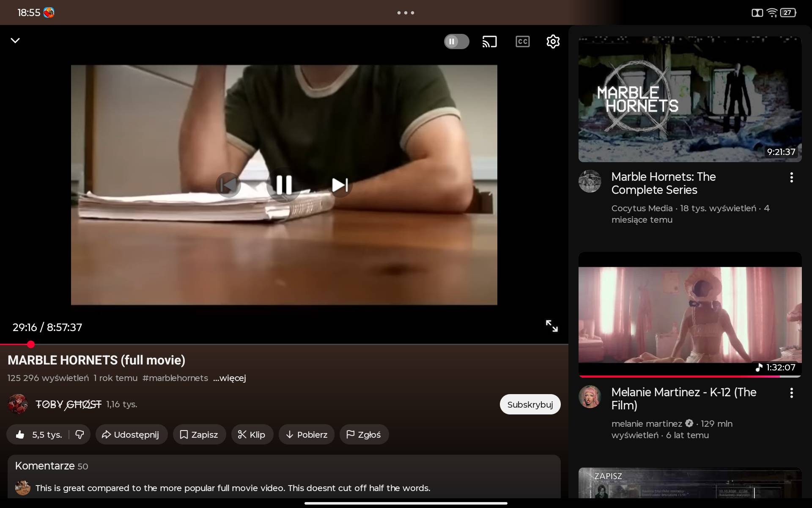Tap the clock showing 18:55
Viewport: 812px width, 508px height.
click(x=29, y=13)
